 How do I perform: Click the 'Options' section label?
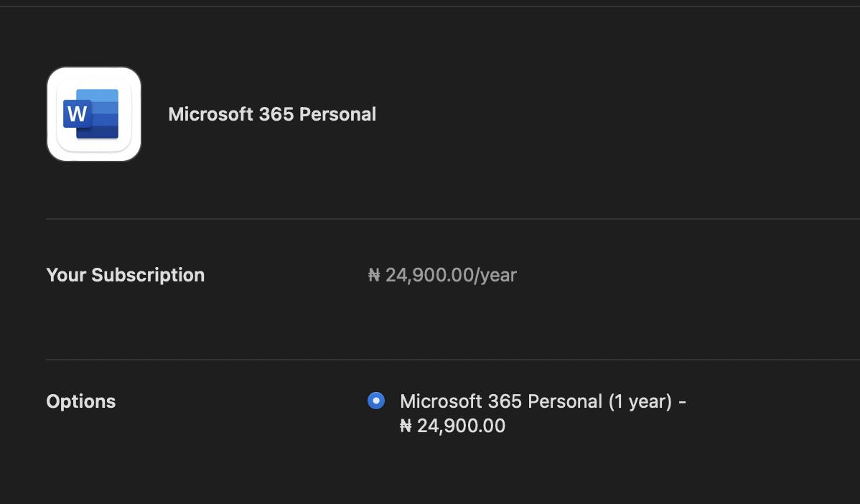(x=81, y=401)
